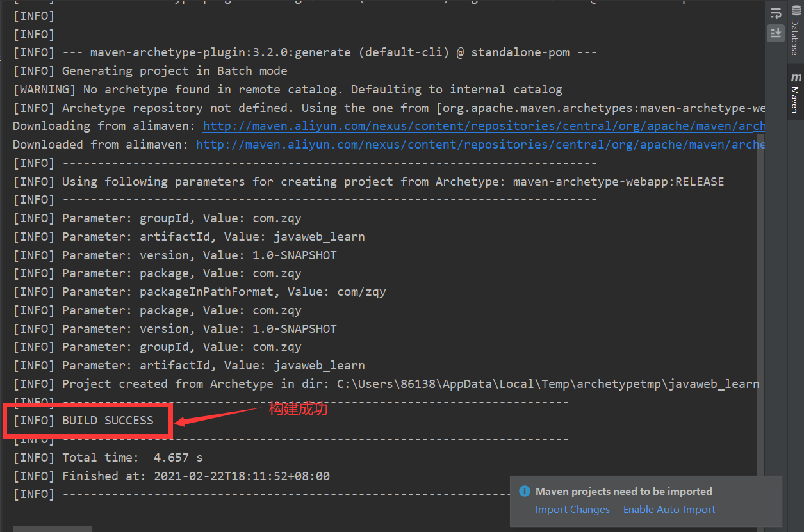Open the Maven tool window tab
This screenshot has height=532, width=804.
coord(795,93)
